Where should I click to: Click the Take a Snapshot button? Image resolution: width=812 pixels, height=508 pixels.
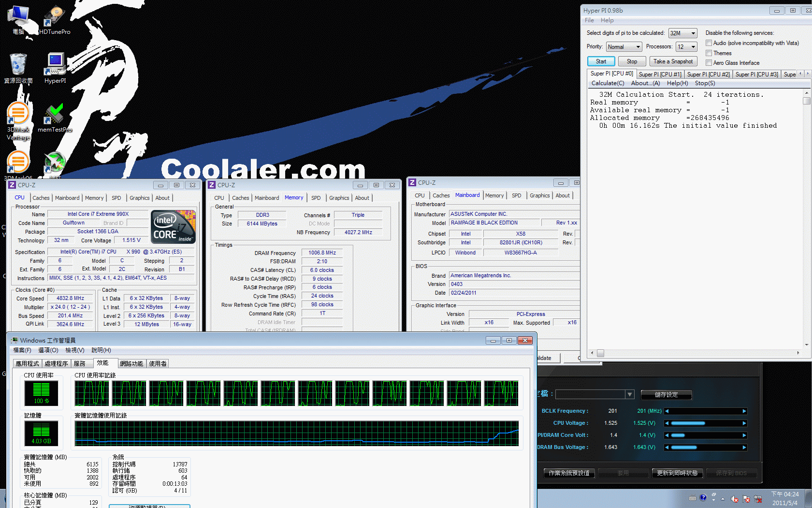(673, 61)
